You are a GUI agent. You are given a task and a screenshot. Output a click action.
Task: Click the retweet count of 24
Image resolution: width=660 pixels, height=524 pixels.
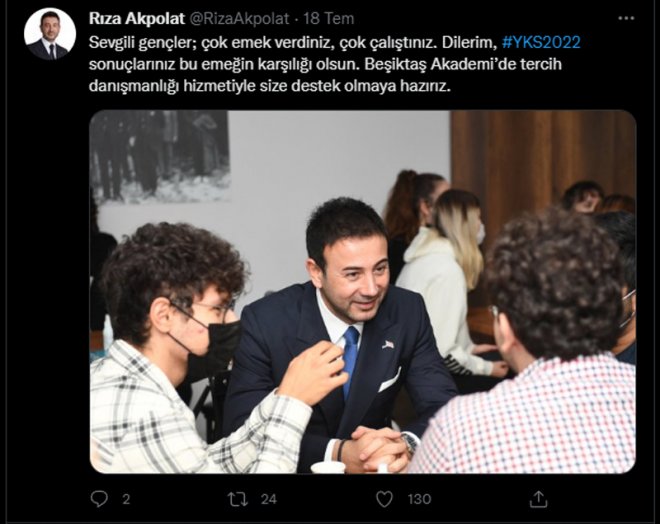269,499
